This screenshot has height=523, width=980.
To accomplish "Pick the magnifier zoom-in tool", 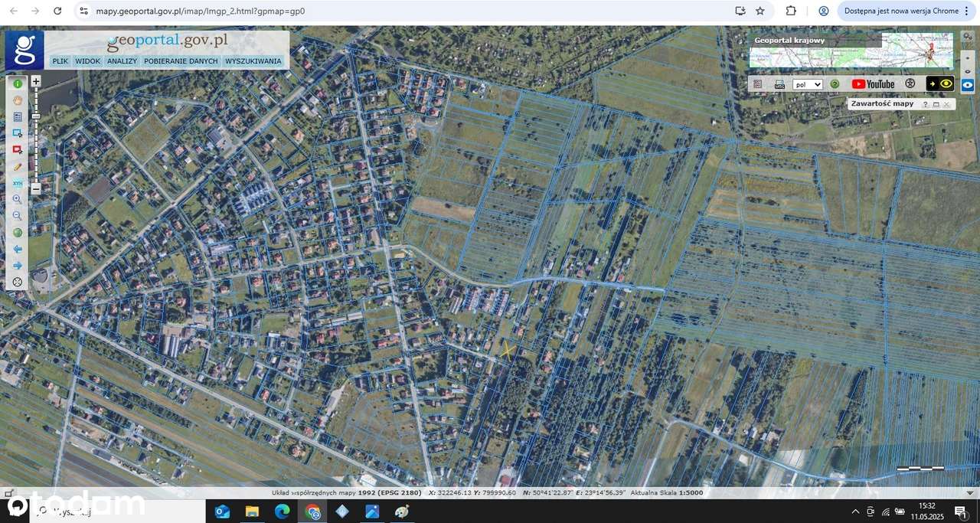I will [x=18, y=199].
